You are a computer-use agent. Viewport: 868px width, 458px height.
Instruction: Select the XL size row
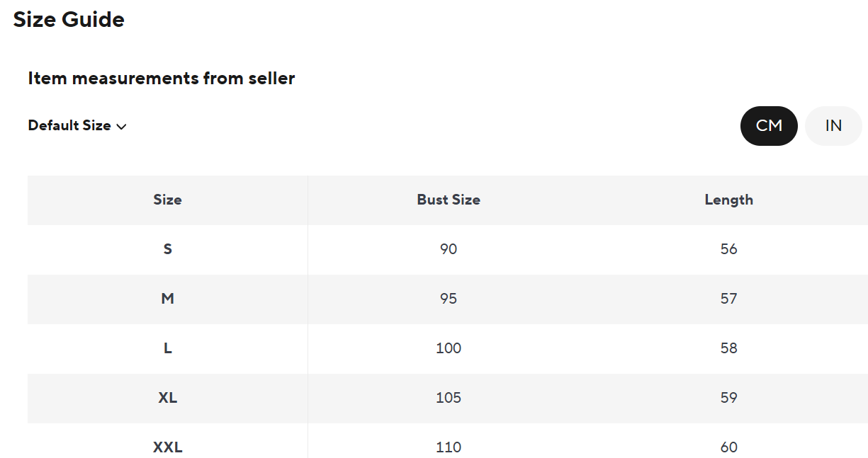tap(167, 398)
